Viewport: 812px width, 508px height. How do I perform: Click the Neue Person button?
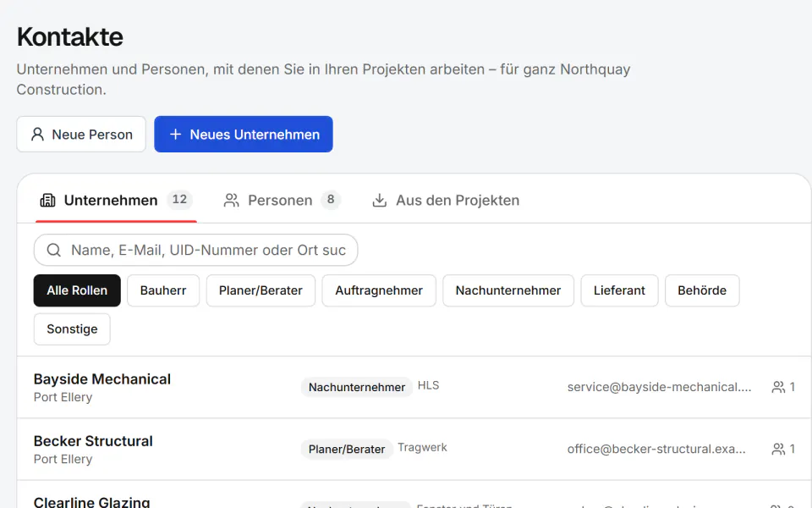[x=81, y=135]
